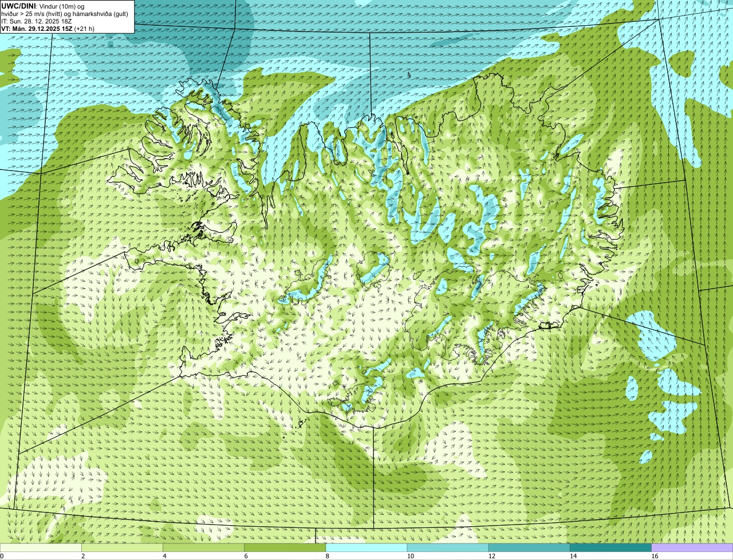The height and width of the screenshot is (560, 733).
Task: Click the 8–10 m/s light cyan legend swatch
Action: (x=366, y=547)
